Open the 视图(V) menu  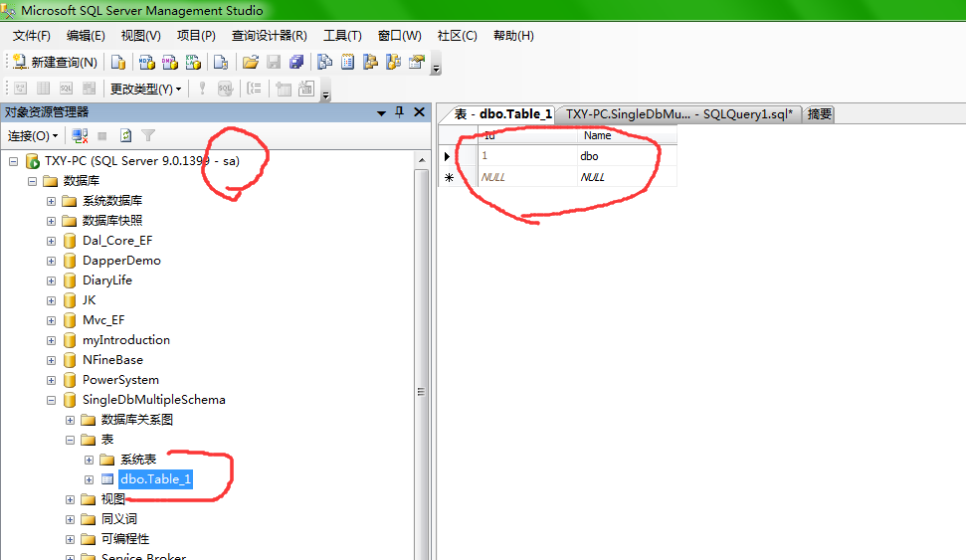(141, 36)
